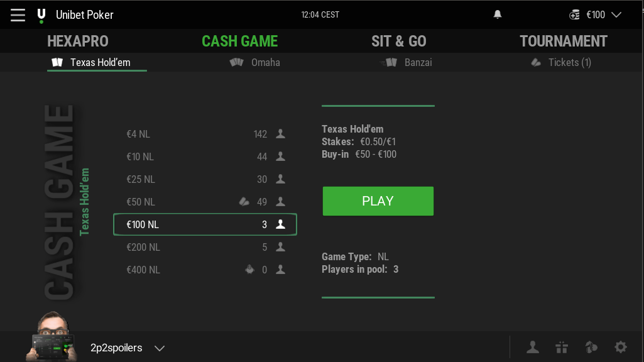This screenshot has height=362, width=644.
Task: Select the €200 NL stake row
Action: tap(205, 247)
